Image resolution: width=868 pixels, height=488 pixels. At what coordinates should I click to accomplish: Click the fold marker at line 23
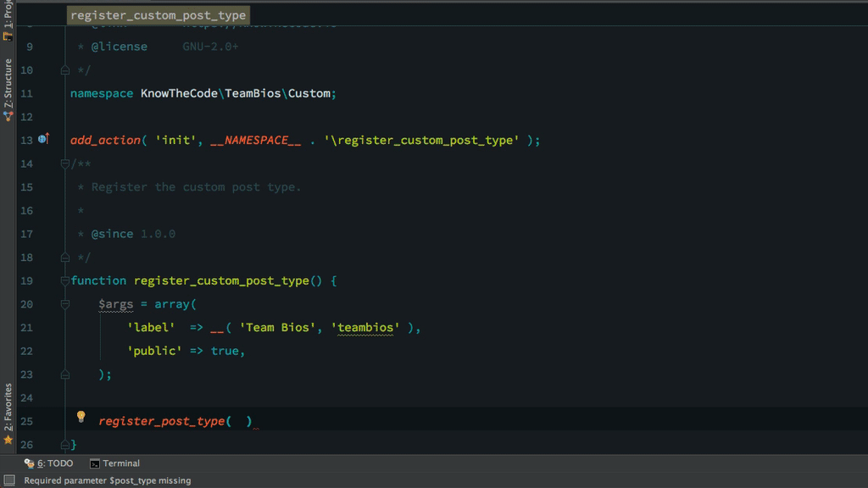click(x=64, y=374)
